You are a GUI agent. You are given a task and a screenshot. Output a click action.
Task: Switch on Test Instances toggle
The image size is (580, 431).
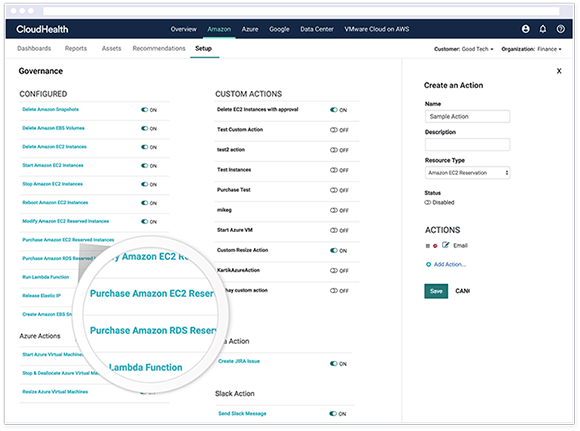334,170
